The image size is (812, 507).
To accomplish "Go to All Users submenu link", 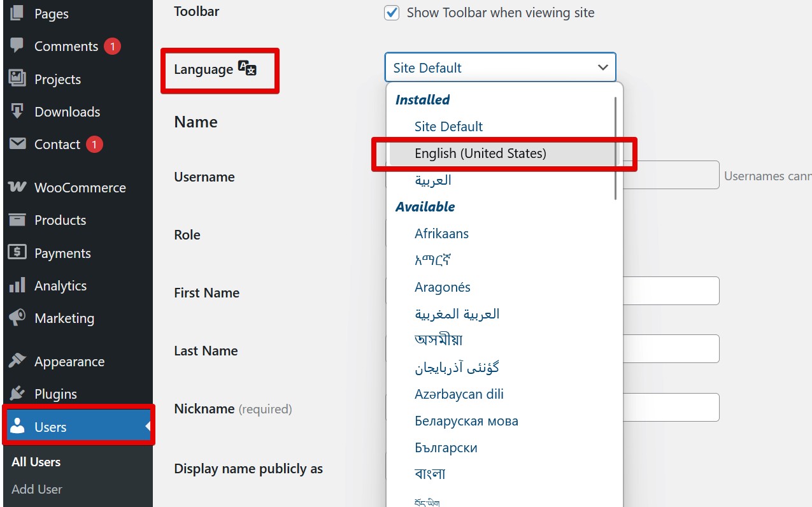I will (36, 462).
